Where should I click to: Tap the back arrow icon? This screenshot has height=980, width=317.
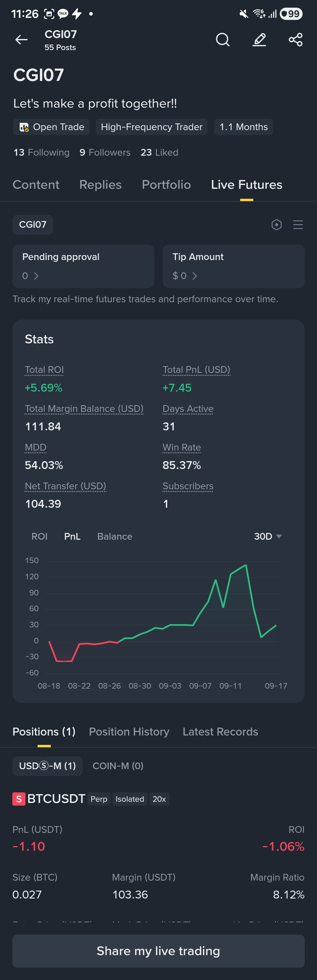[21, 40]
